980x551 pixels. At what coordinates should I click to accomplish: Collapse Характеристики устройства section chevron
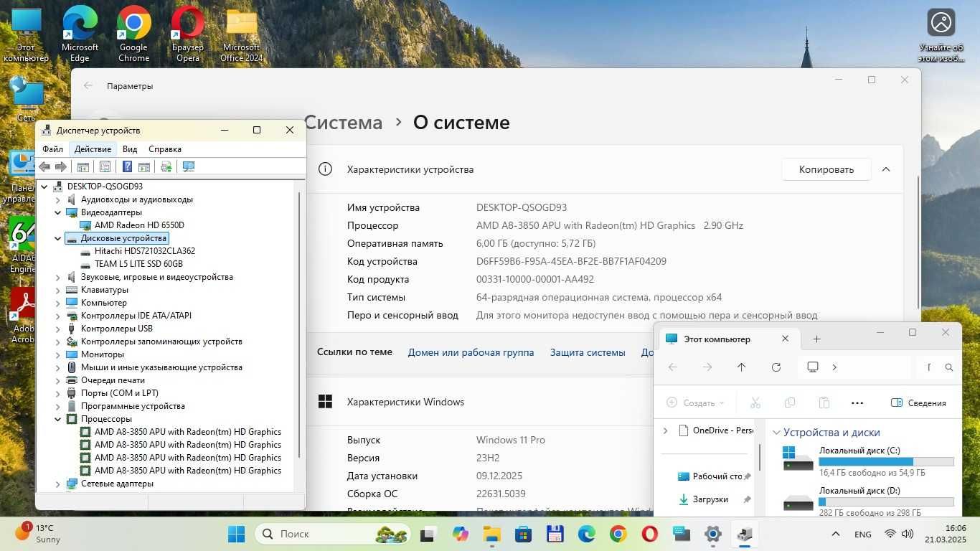[886, 170]
